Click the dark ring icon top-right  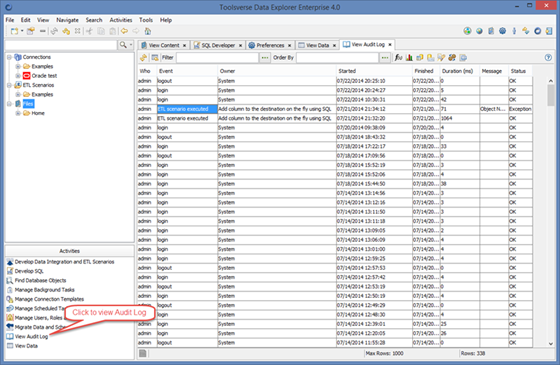(x=538, y=31)
